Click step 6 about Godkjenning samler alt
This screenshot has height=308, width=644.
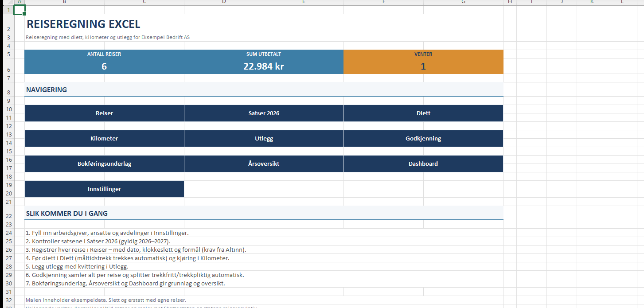(135, 275)
